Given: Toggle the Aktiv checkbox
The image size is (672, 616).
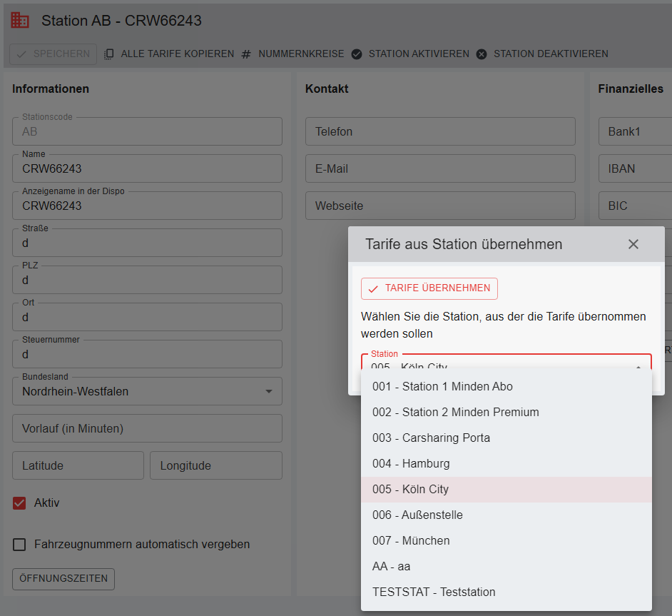Looking at the screenshot, I should coord(20,503).
